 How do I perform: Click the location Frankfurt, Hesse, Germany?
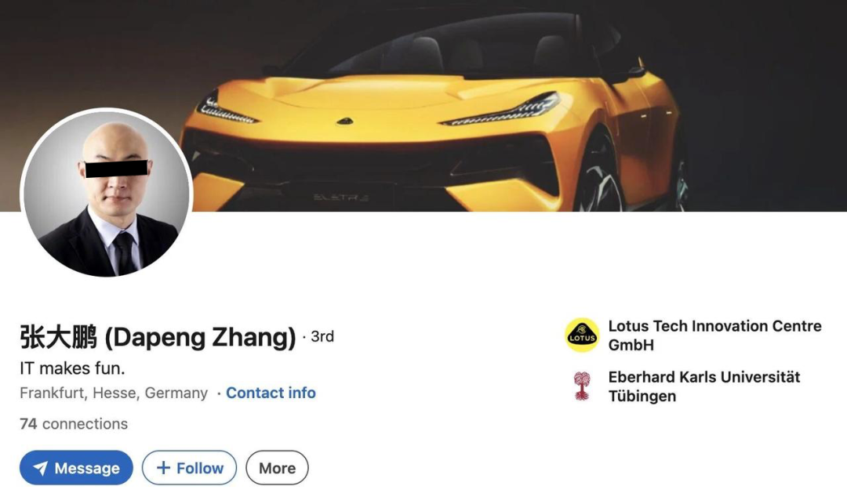(114, 393)
